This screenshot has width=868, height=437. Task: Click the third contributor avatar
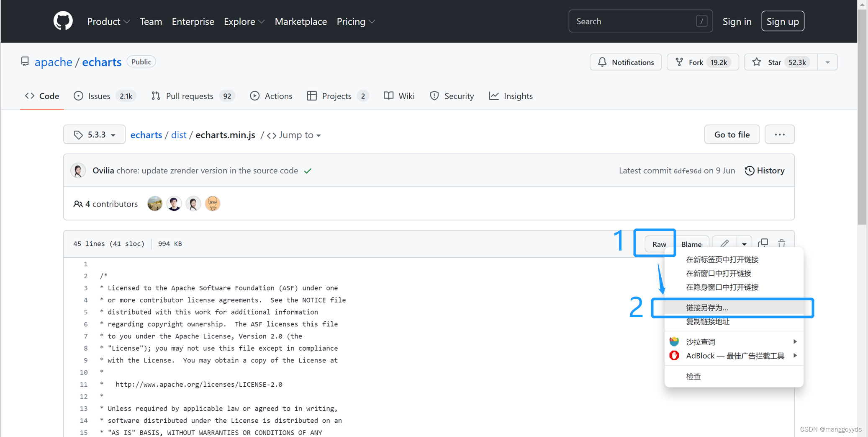[193, 204]
